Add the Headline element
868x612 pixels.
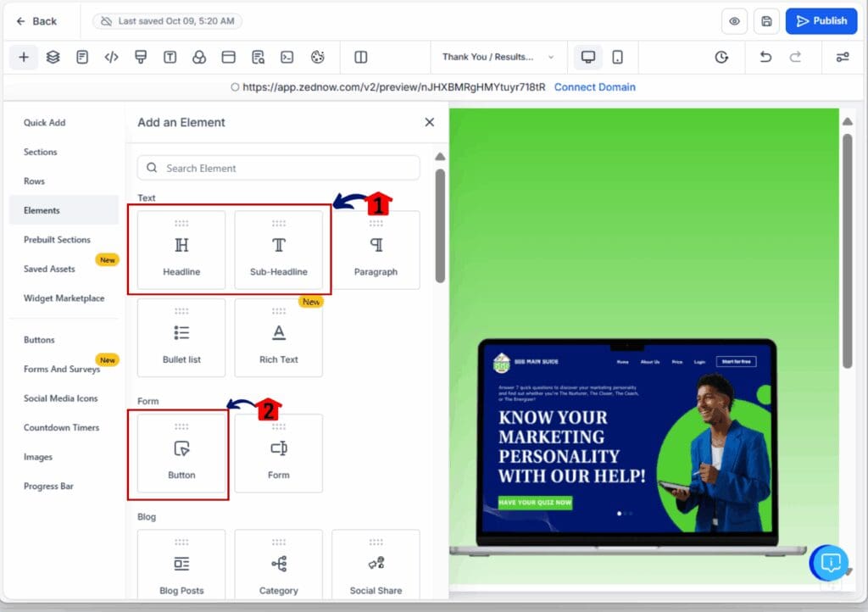[x=181, y=251]
